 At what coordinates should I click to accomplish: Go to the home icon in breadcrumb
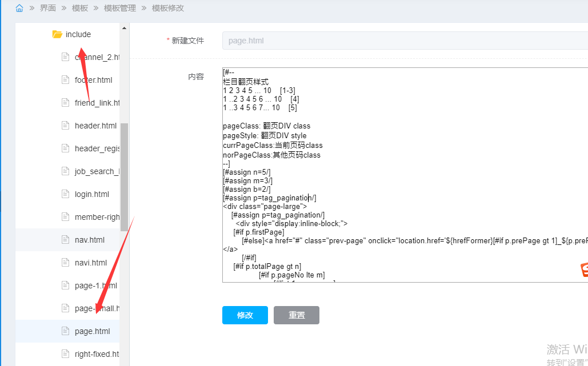(19, 8)
